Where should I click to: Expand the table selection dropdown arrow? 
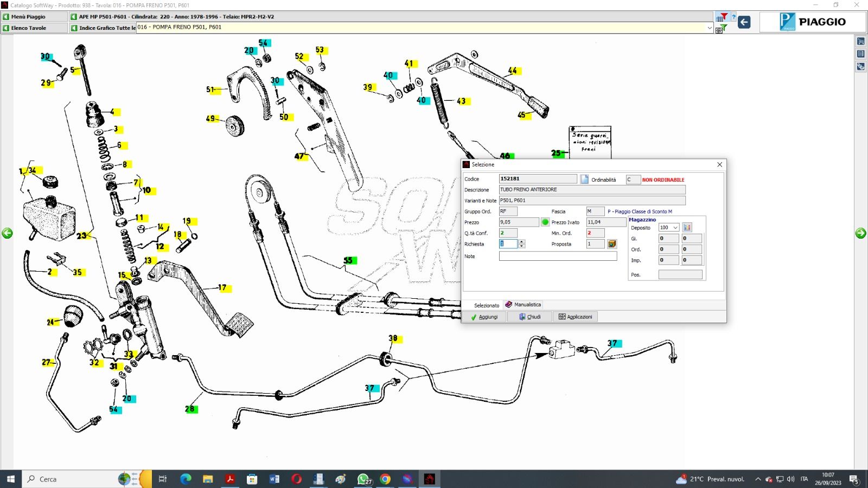click(709, 28)
